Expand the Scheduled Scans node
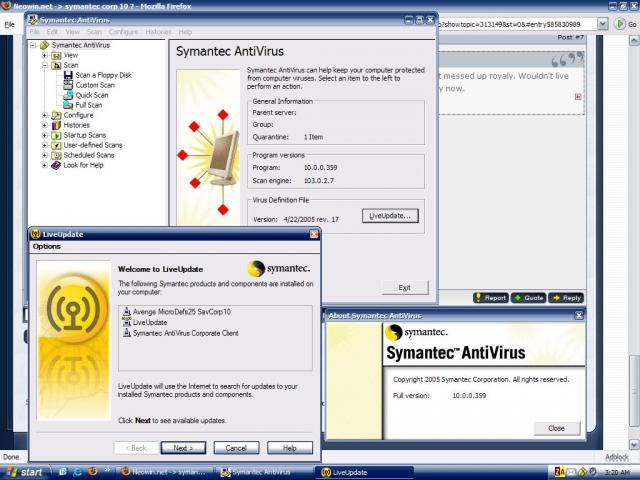Viewport: 640px width, 480px height. (45, 155)
